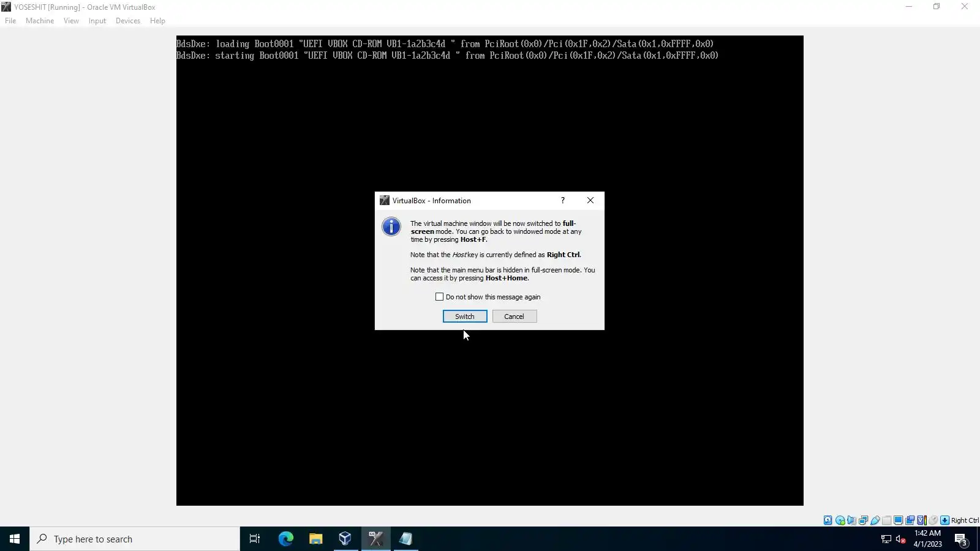Click the blue information icon in dialog
Viewport: 980px width, 551px height.
click(391, 227)
